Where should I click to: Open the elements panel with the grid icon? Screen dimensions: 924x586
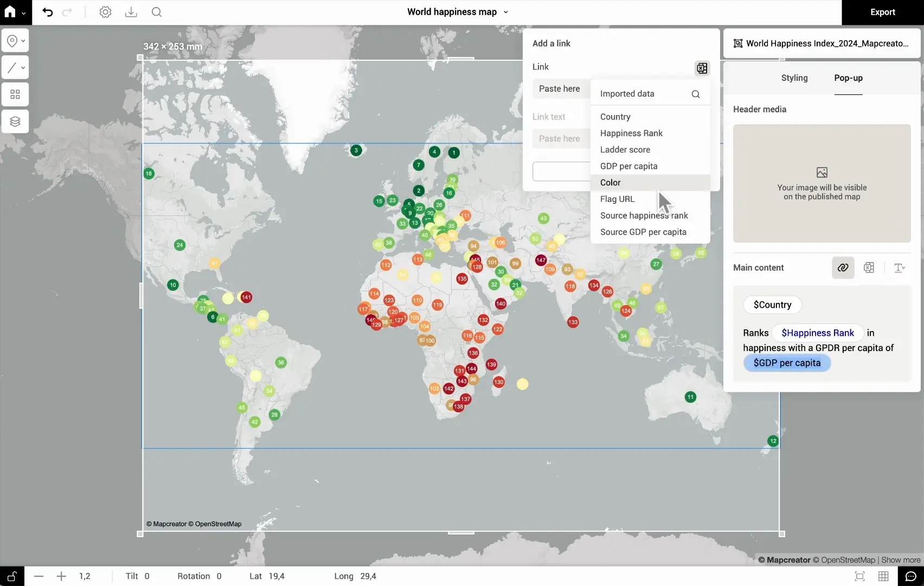(14, 94)
